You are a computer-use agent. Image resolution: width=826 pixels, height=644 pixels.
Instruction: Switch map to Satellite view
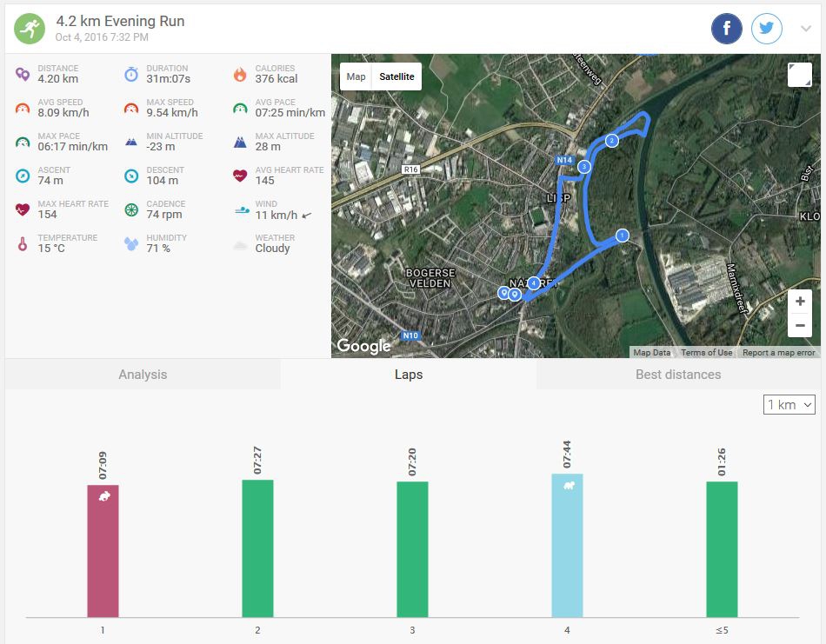click(396, 76)
